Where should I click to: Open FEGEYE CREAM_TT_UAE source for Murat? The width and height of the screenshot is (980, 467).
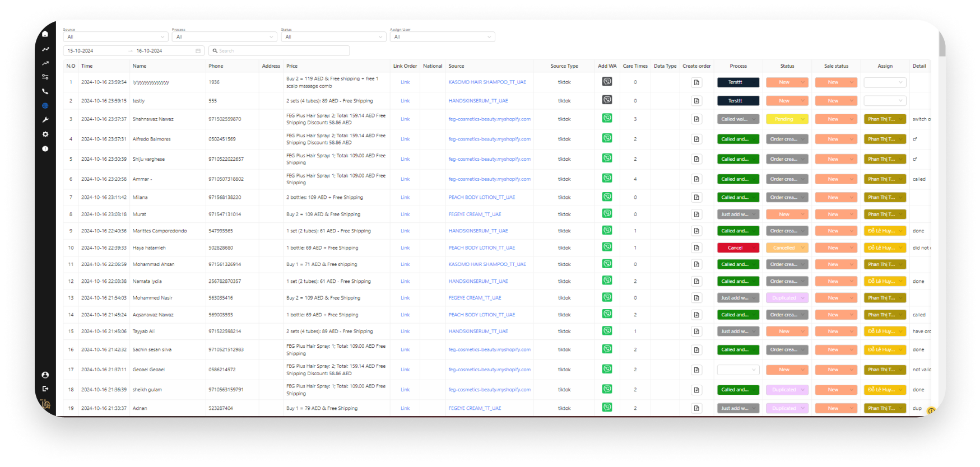coord(475,214)
